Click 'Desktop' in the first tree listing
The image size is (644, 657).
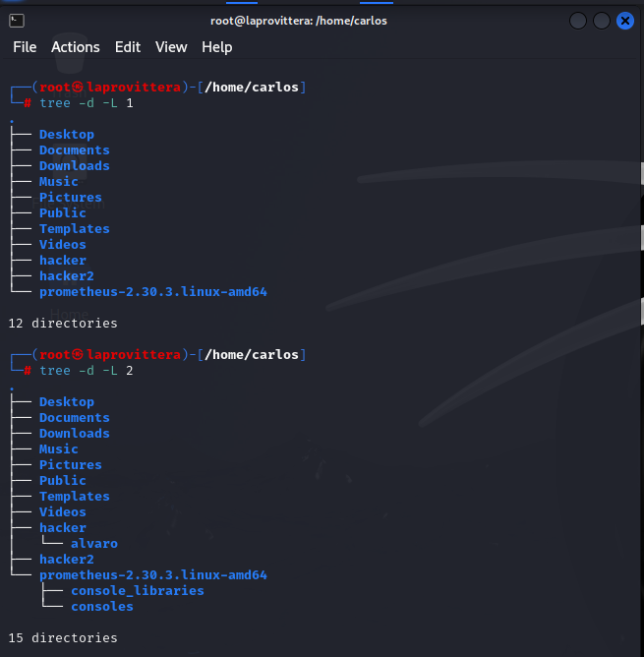(x=67, y=135)
